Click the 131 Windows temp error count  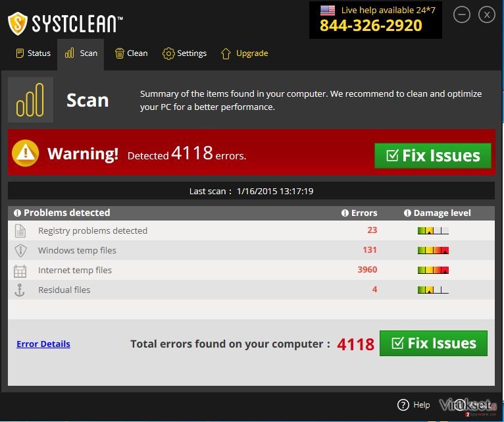click(370, 250)
